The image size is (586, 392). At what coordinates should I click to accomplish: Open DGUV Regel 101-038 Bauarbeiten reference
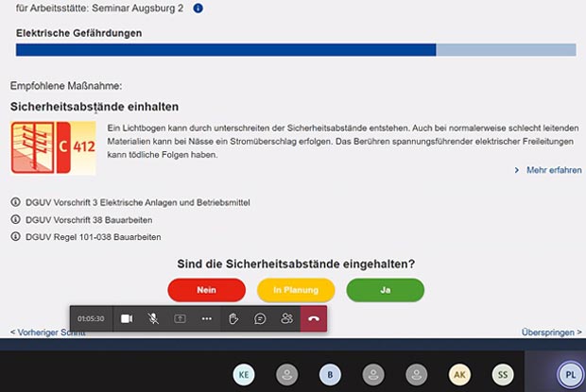click(93, 236)
